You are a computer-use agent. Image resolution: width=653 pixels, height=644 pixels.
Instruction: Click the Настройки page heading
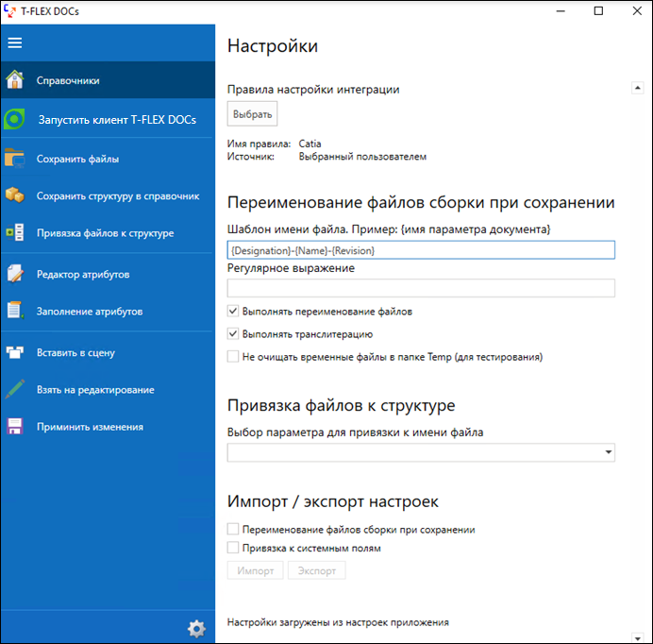point(273,46)
